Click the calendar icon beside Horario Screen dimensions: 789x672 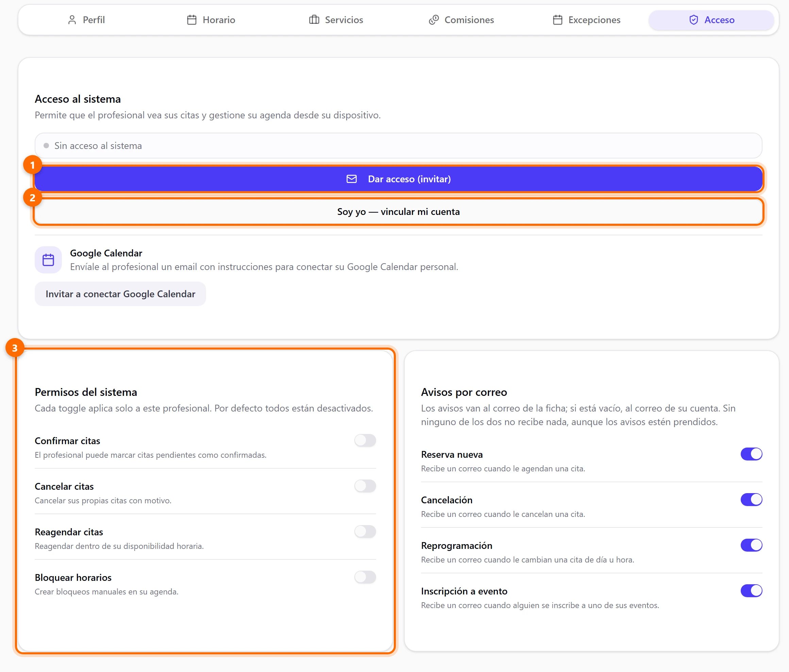pyautogui.click(x=192, y=20)
